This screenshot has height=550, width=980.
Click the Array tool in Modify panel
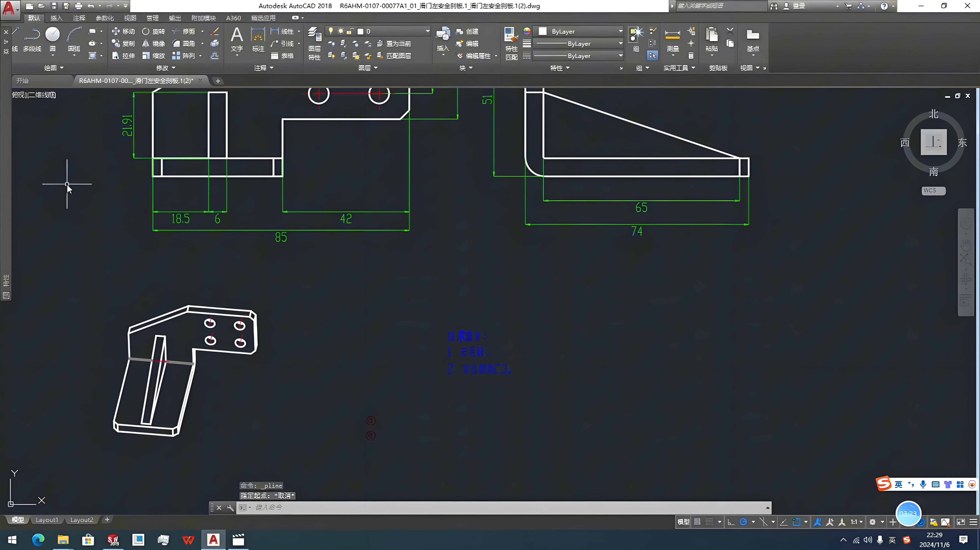[183, 56]
